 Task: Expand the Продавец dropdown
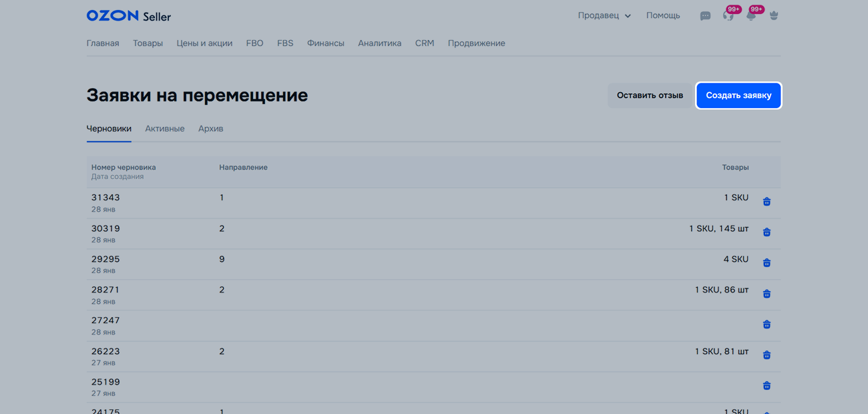coord(604,15)
